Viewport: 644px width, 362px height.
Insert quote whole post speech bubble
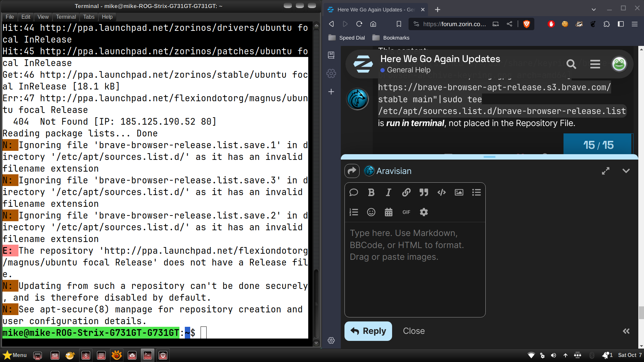(354, 192)
